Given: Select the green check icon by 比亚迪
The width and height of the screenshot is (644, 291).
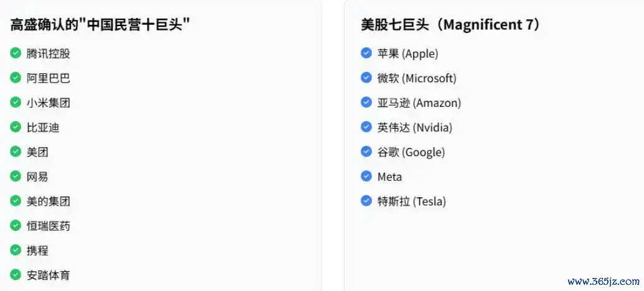Looking at the screenshot, I should click(x=16, y=127).
